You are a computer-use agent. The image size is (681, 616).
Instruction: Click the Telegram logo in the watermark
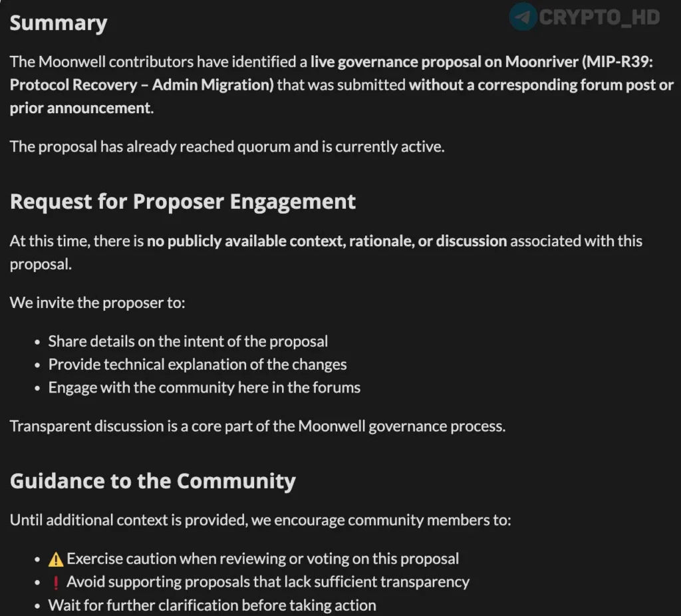(523, 17)
